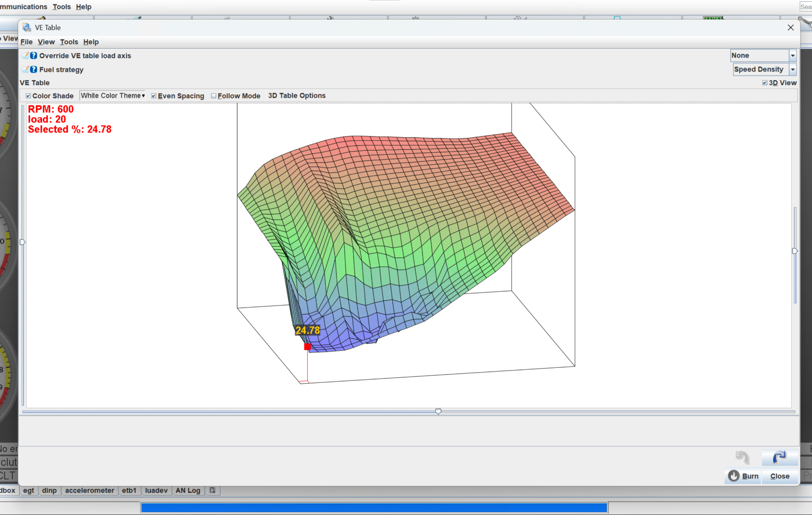
Task: Uncheck the Color Shade checkbox
Action: pos(28,96)
